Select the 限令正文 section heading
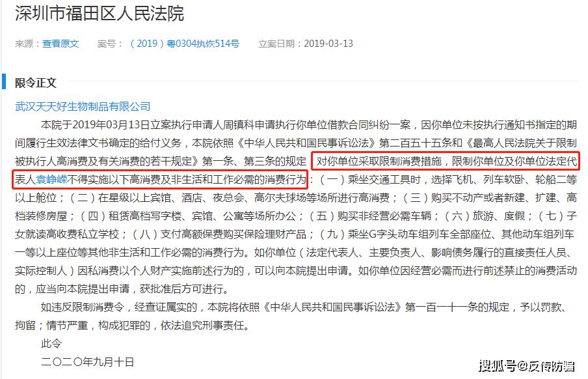The height and width of the screenshot is (379, 588). [36, 83]
